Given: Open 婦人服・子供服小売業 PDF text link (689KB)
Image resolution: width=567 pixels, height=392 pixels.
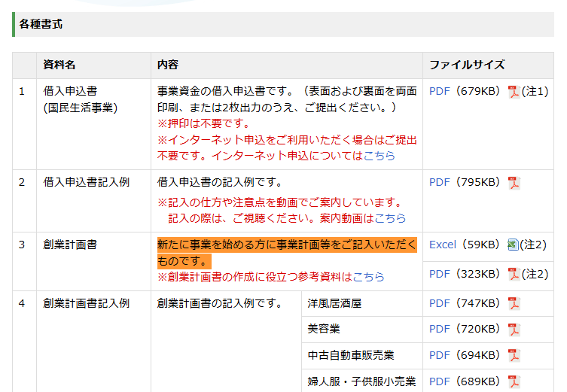Looking at the screenshot, I should coord(439,381).
